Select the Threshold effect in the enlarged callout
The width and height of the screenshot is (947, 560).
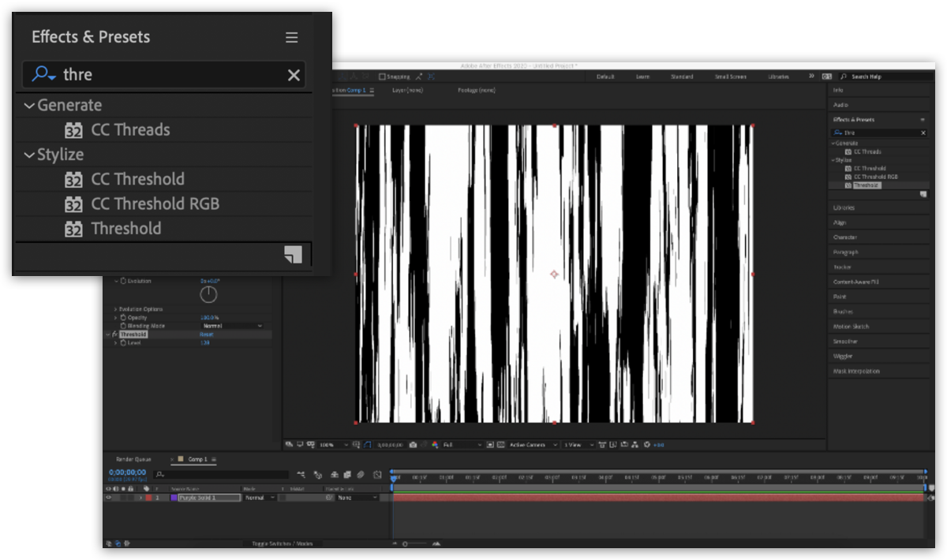coord(126,229)
